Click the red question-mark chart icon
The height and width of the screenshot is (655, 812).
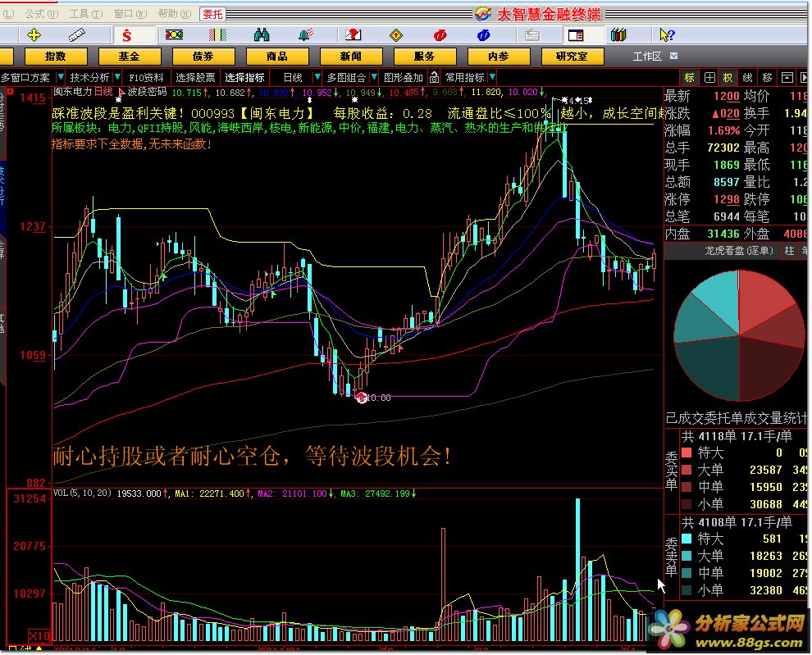tap(353, 34)
